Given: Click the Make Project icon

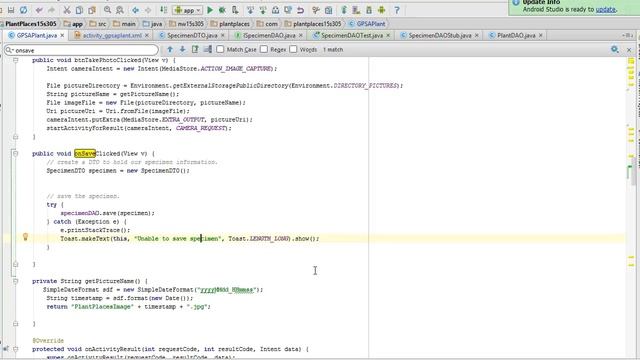Looking at the screenshot, I should click(163, 10).
